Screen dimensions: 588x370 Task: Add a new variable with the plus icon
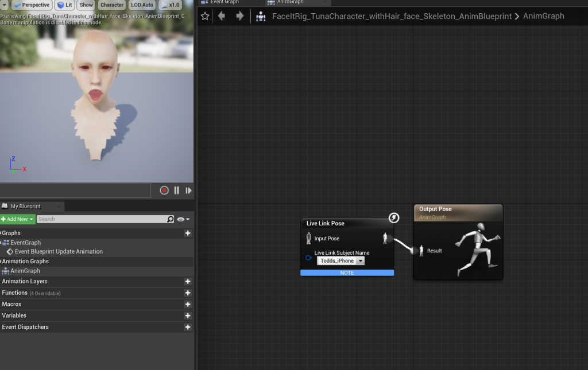pyautogui.click(x=187, y=316)
